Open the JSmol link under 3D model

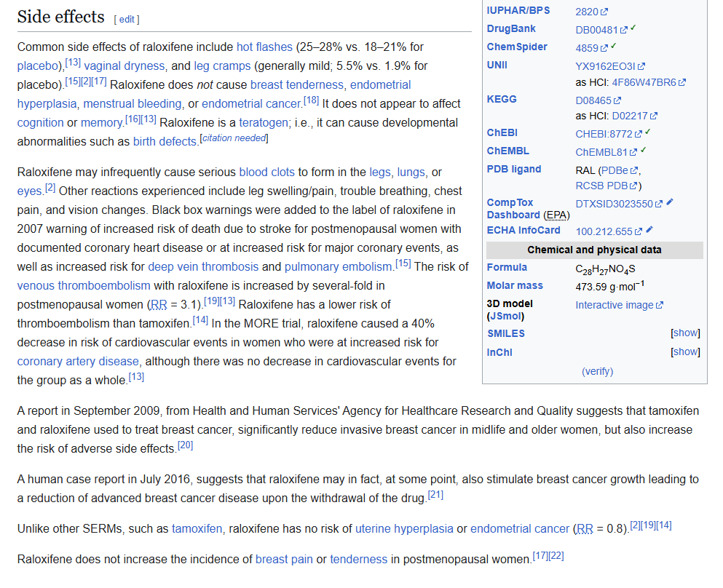point(505,317)
